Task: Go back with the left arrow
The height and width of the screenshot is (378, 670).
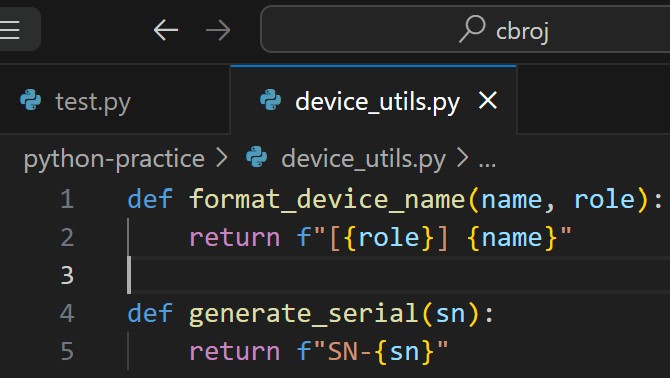Action: [166, 30]
